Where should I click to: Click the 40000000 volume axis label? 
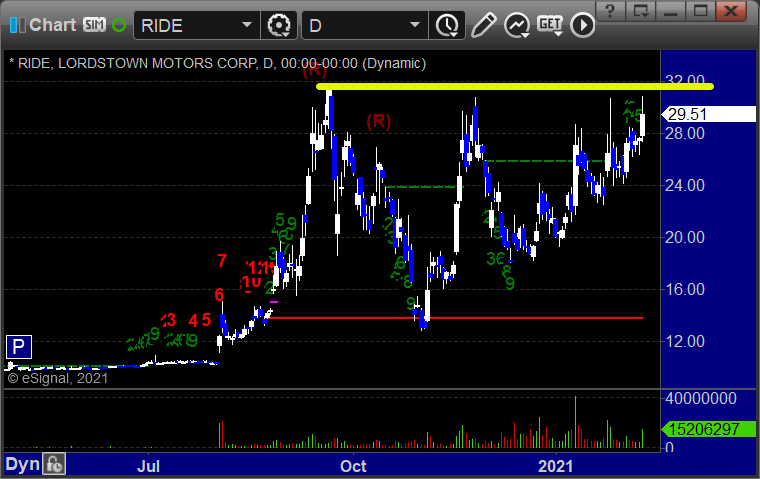(701, 399)
